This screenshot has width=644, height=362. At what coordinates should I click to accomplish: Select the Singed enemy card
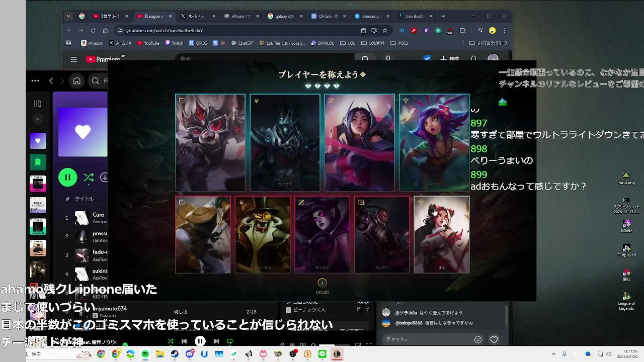tap(203, 234)
